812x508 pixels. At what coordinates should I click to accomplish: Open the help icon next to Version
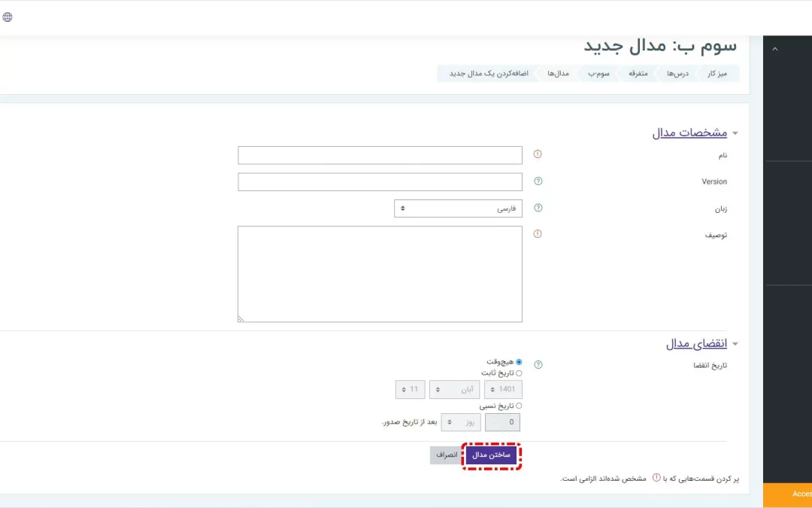coord(538,181)
